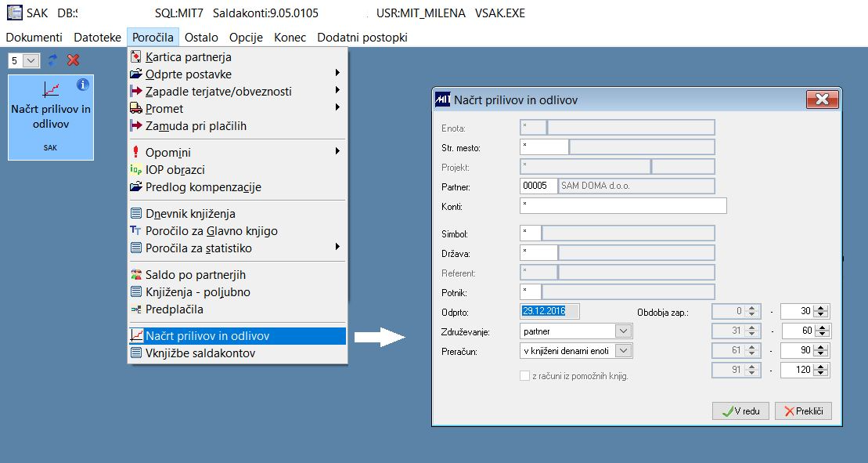
Task: Adjust the stepper for period value 90
Action: point(822,350)
